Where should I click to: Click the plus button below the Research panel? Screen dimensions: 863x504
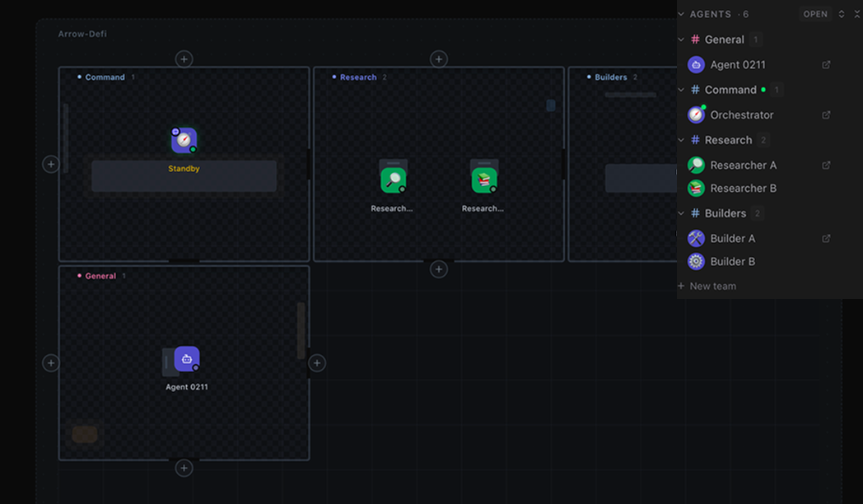(439, 269)
